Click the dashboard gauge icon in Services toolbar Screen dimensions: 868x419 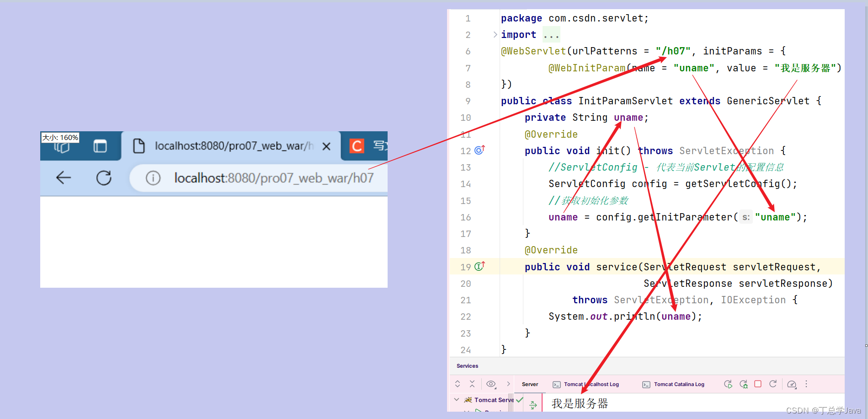tap(792, 384)
